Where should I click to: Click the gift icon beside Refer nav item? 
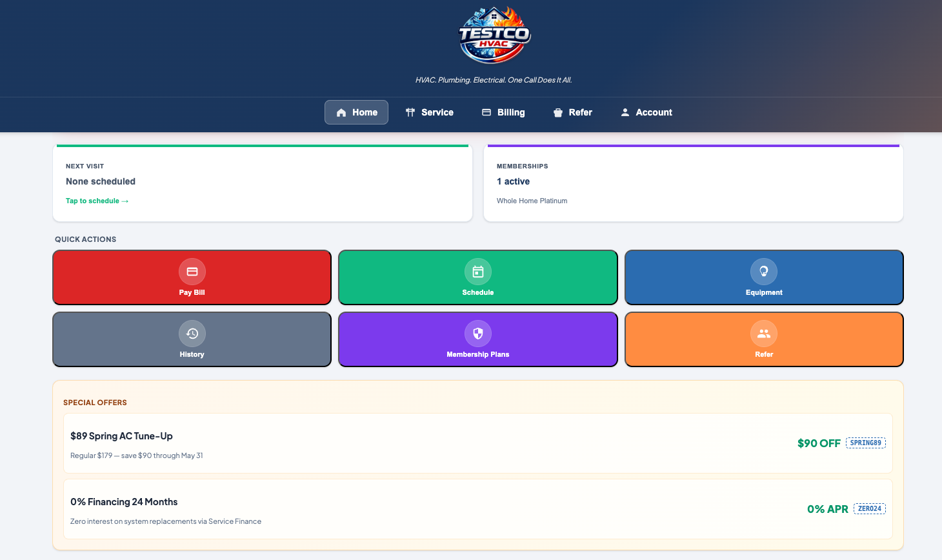pos(558,112)
